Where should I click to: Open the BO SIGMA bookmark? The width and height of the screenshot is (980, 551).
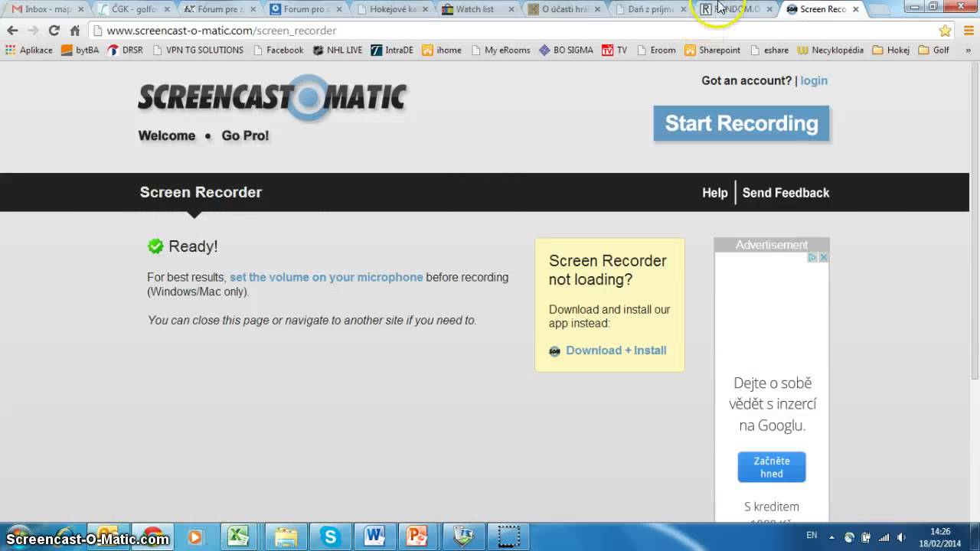pos(566,51)
